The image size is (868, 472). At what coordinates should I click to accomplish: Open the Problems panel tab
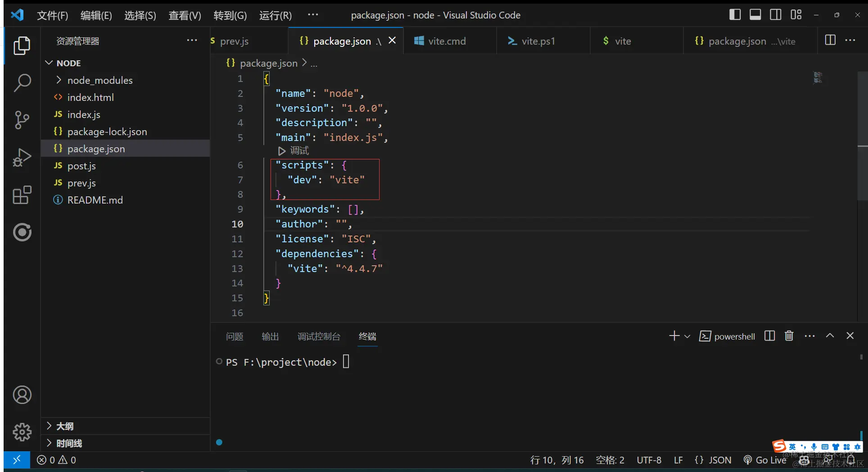[235, 336]
